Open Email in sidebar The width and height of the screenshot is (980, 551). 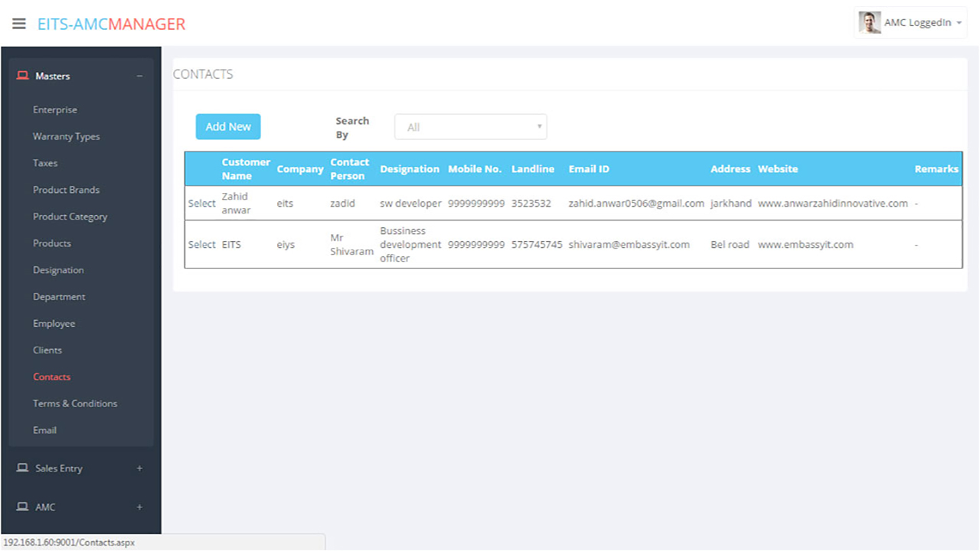pyautogui.click(x=44, y=430)
